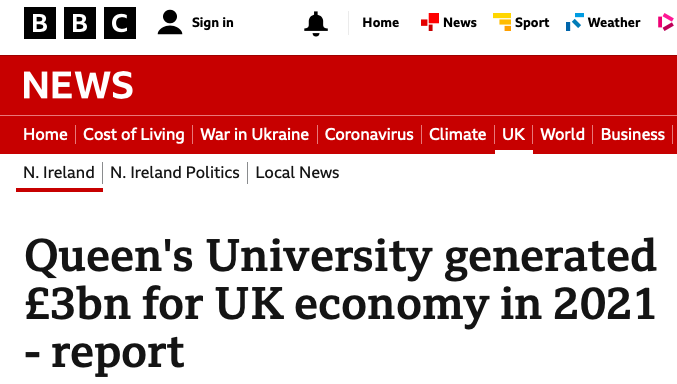The width and height of the screenshot is (677, 384).
Task: Open Business in red news menu
Action: tap(633, 134)
